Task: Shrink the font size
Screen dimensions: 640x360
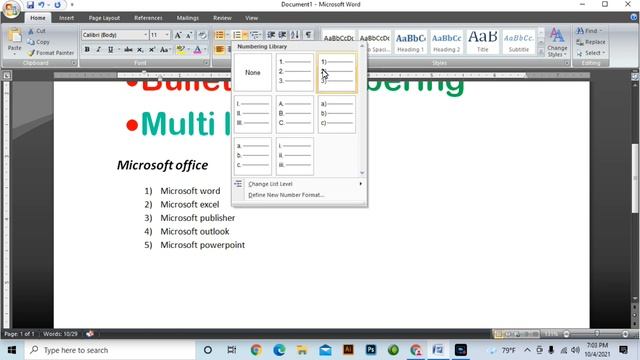Action: pyautogui.click(x=189, y=36)
